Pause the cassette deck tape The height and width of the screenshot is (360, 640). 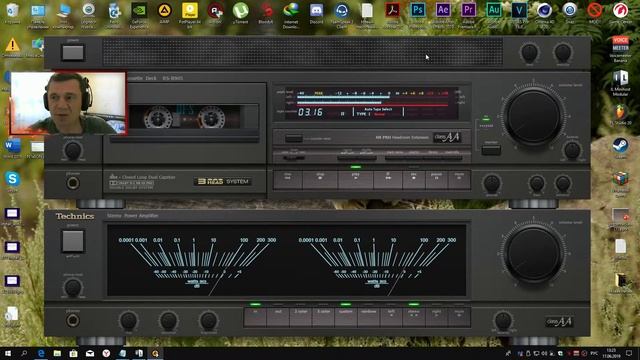tap(436, 180)
